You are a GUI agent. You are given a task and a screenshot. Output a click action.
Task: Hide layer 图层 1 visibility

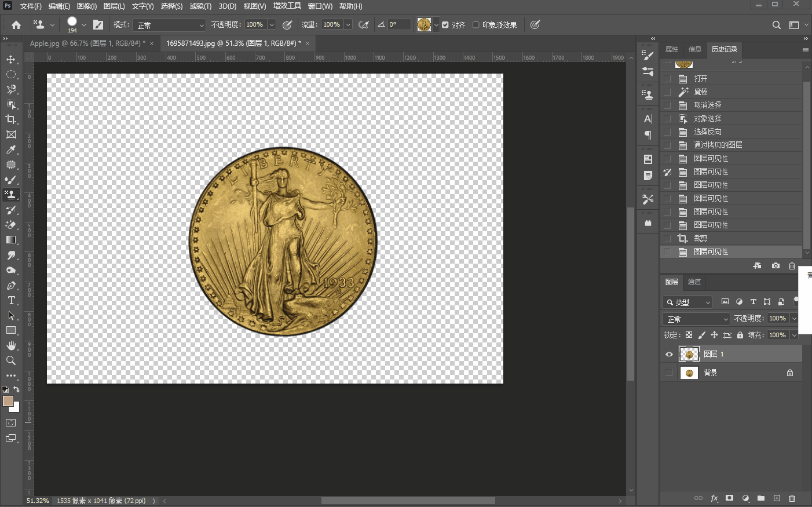pyautogui.click(x=669, y=354)
